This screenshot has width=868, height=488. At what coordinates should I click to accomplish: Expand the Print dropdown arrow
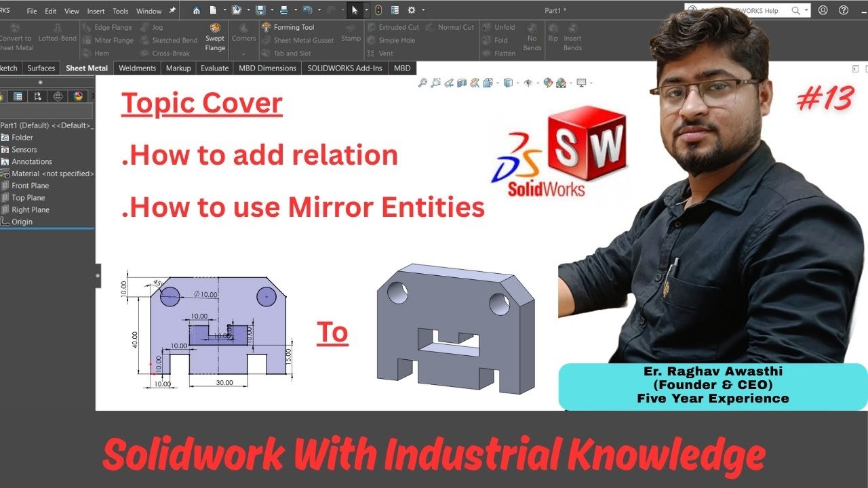(294, 10)
